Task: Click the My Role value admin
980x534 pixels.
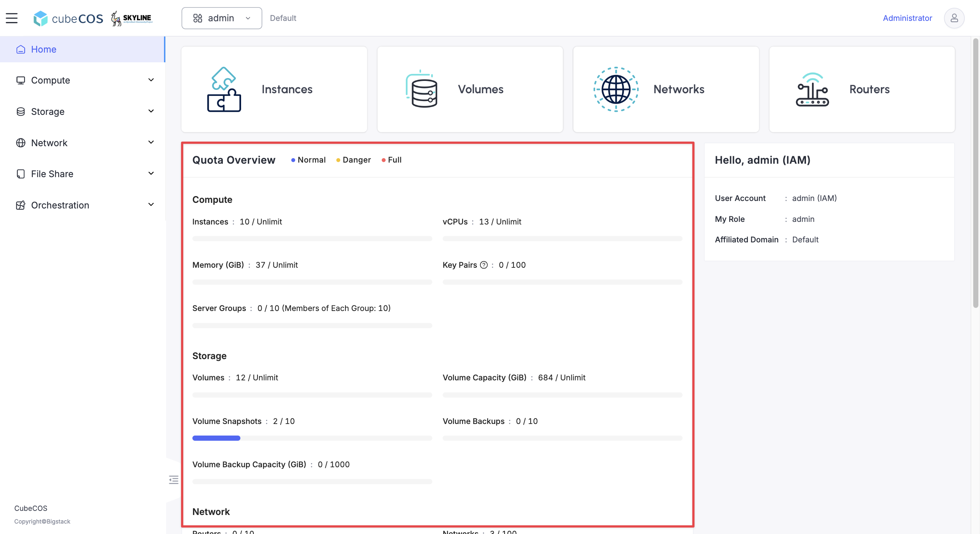Action: 803,219
